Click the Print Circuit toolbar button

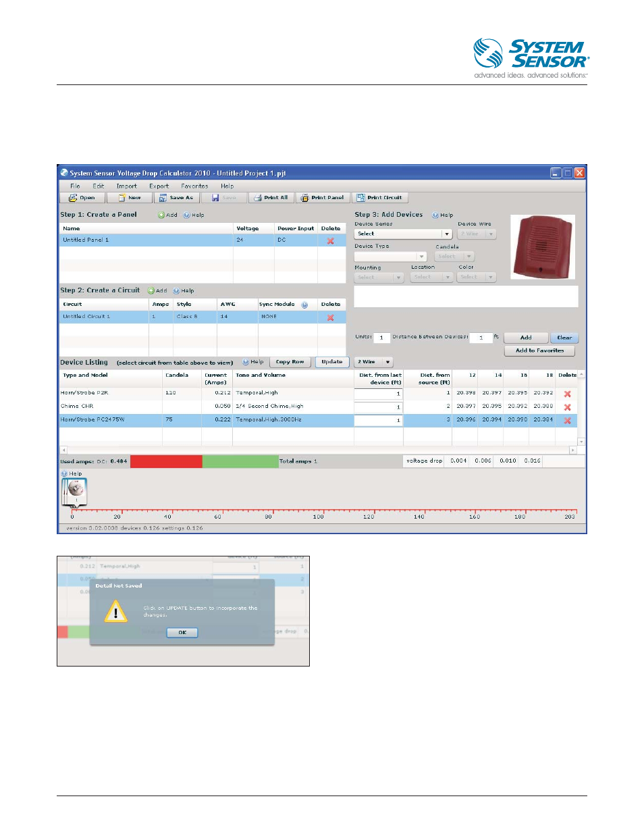(x=379, y=198)
